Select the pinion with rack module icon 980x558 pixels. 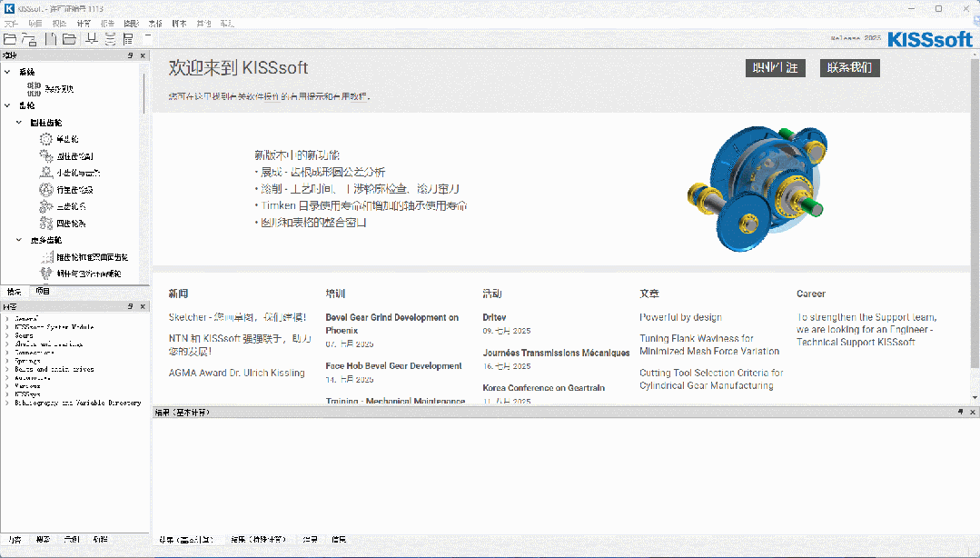click(46, 173)
